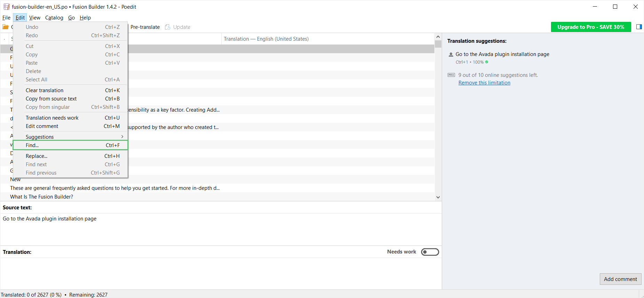Toggle the sidebar with the panel icon
This screenshot has height=298, width=644.
(x=639, y=27)
